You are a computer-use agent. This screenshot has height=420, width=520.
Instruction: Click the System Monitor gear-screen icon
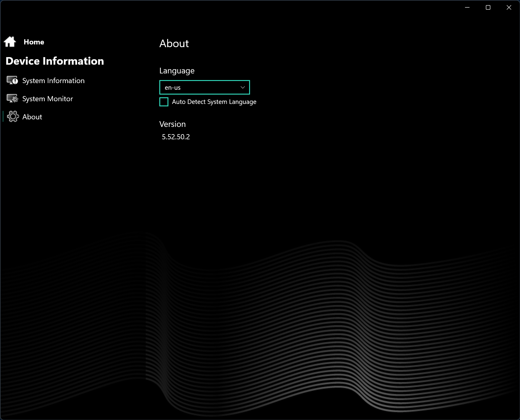12,99
